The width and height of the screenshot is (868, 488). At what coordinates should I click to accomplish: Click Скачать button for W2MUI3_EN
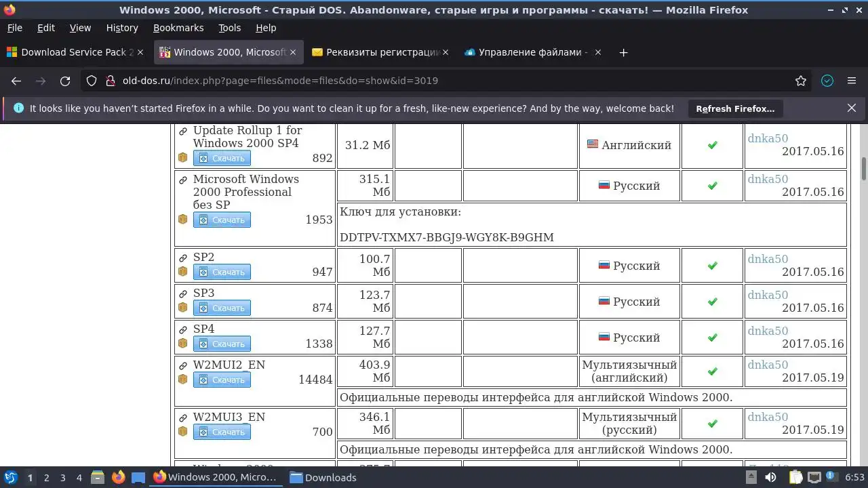pyautogui.click(x=222, y=432)
